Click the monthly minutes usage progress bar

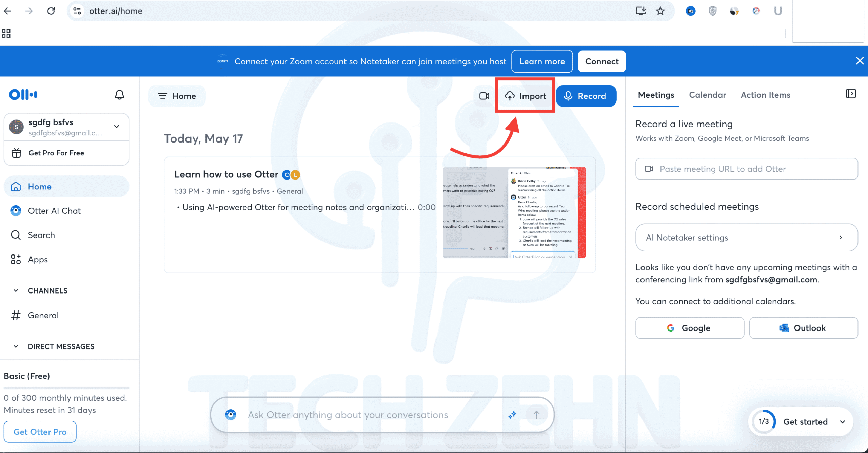click(x=66, y=388)
